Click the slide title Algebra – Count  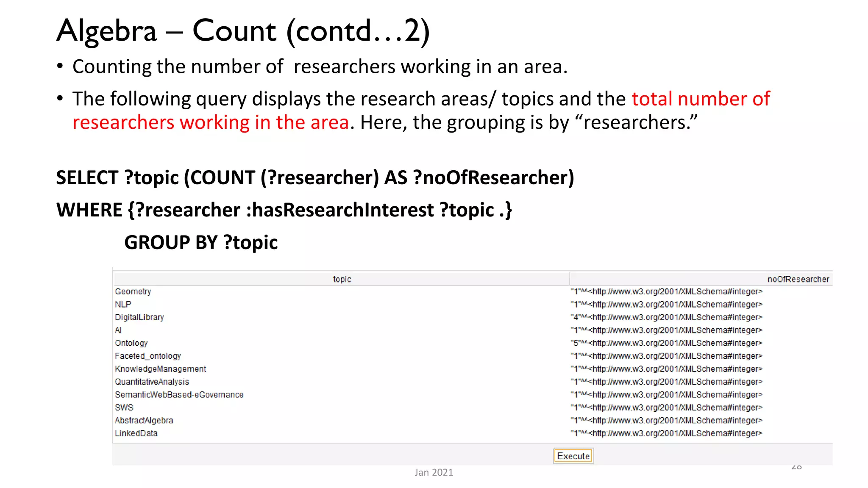pos(243,31)
